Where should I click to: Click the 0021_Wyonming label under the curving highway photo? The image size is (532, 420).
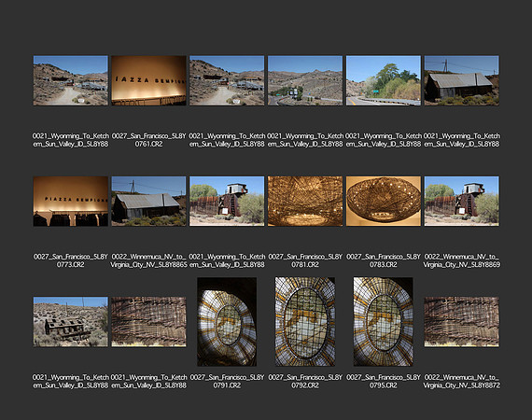point(305,140)
